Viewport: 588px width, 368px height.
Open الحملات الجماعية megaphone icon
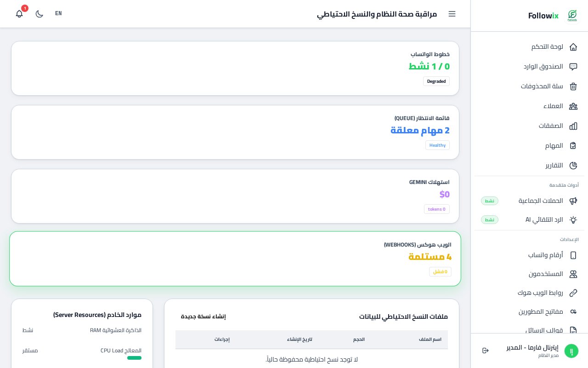[x=573, y=201]
